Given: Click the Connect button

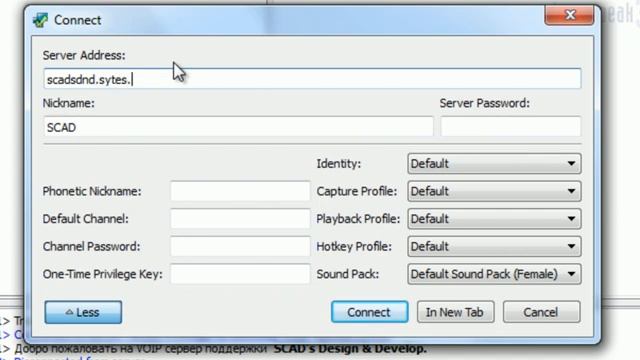Looking at the screenshot, I should click(369, 312).
